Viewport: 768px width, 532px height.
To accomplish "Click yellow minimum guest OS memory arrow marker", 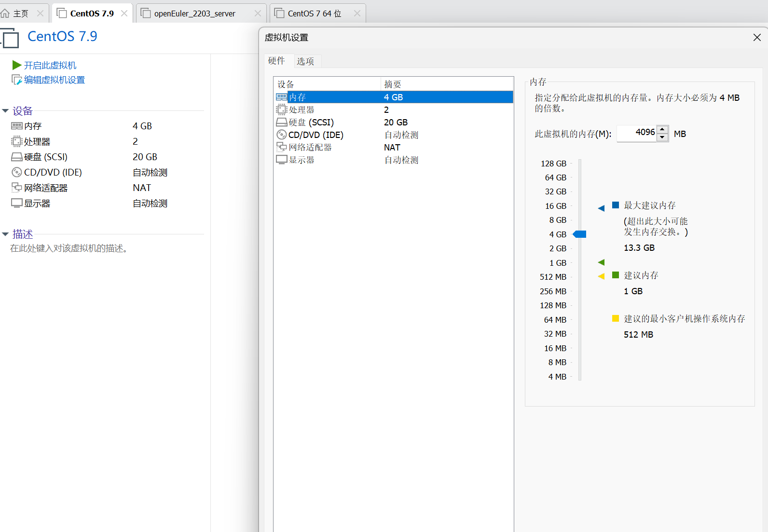I will [601, 276].
